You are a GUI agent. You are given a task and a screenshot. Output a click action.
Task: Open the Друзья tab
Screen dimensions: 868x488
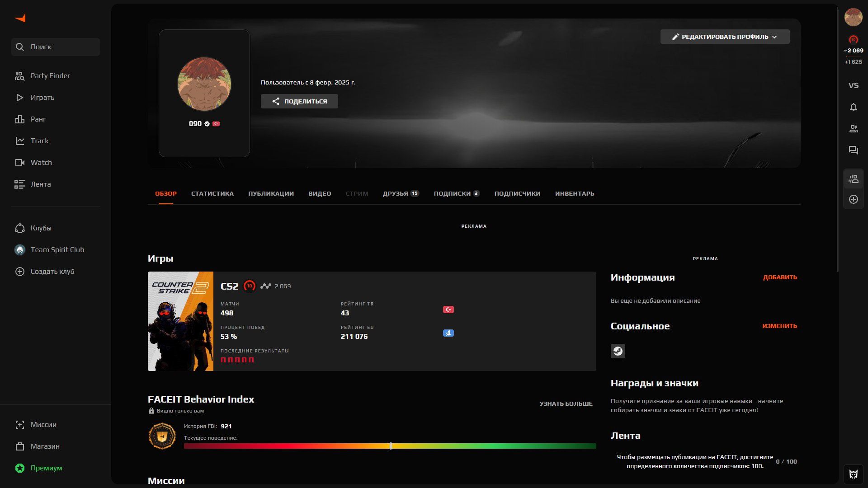coord(401,193)
